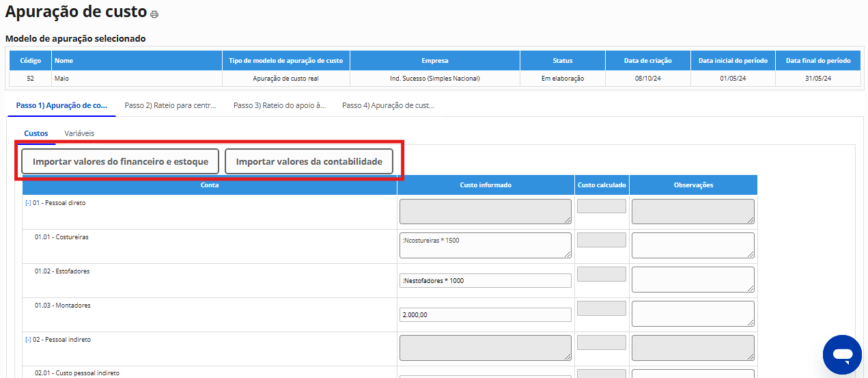Switch to Passo 2) Rateio para centr... tab
Image resolution: width=868 pixels, height=378 pixels.
[x=170, y=106]
